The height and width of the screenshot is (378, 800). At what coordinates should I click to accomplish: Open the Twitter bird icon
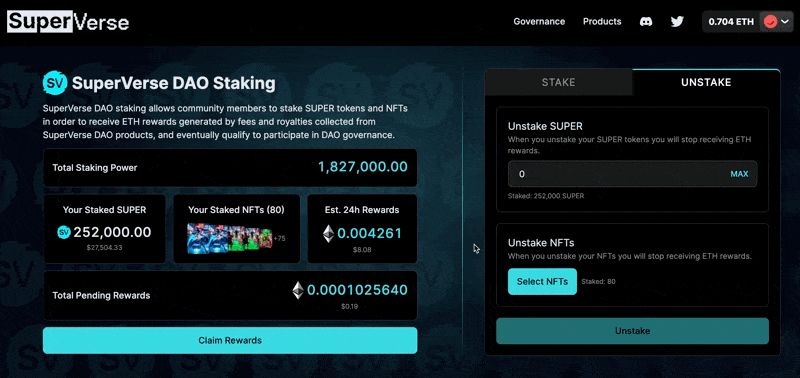pos(677,22)
